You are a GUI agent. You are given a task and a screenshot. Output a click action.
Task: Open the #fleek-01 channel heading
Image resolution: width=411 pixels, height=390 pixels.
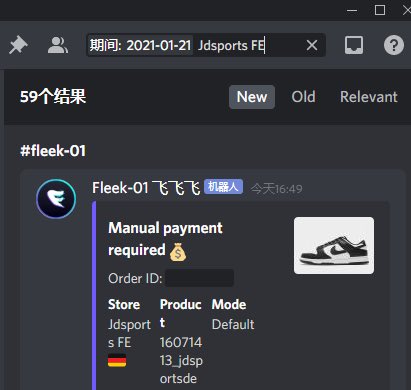tap(53, 151)
